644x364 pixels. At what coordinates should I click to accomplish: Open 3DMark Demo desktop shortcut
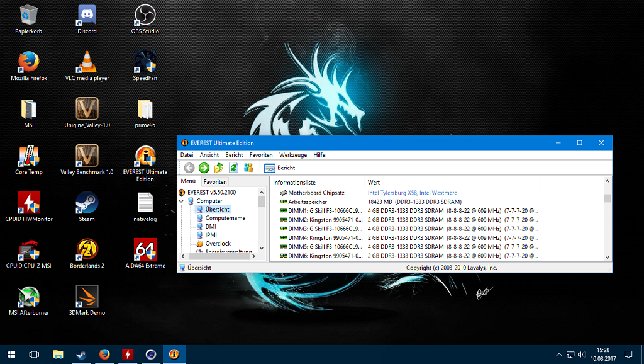(87, 300)
